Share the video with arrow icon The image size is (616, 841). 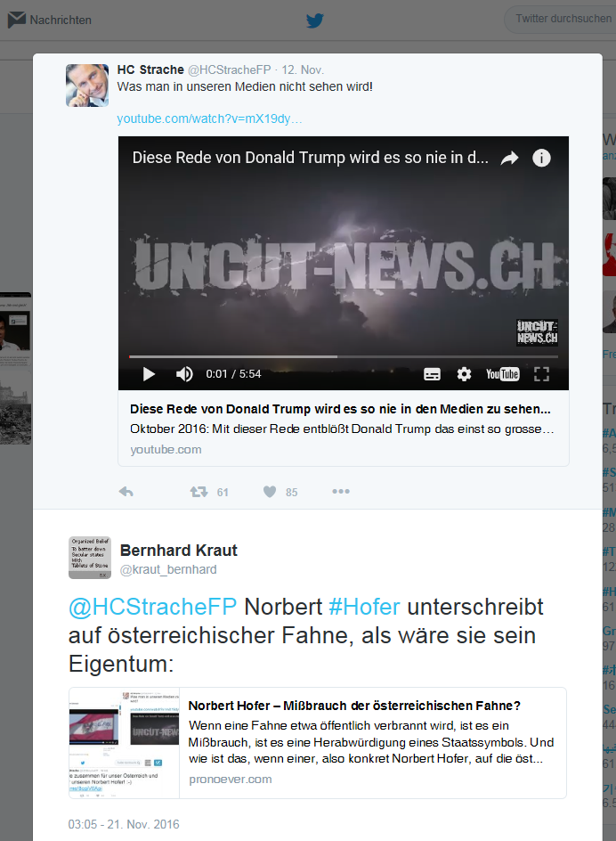tap(509, 158)
